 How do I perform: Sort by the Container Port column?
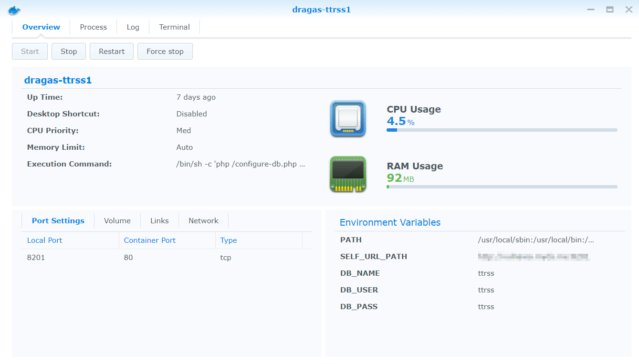coord(149,240)
